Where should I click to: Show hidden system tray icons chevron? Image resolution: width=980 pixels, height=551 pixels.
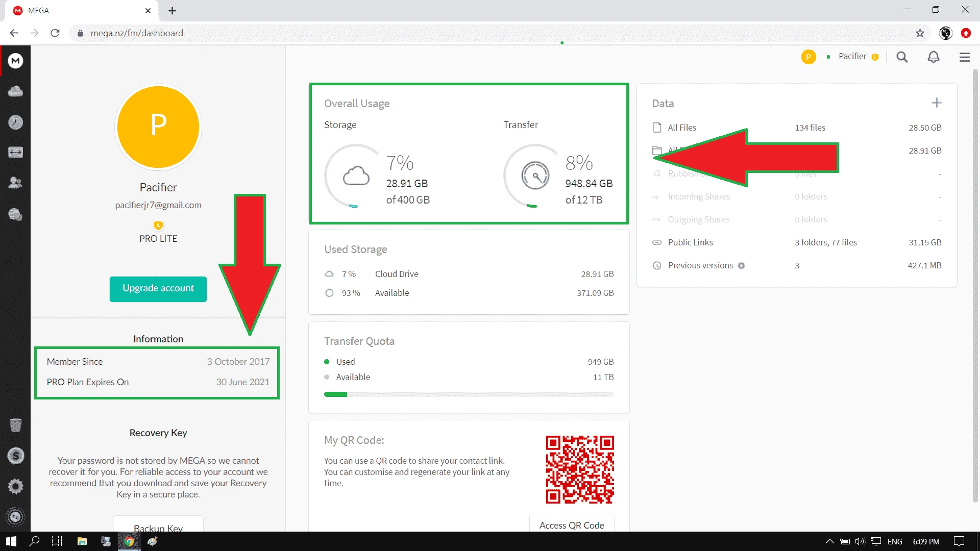[x=830, y=541]
